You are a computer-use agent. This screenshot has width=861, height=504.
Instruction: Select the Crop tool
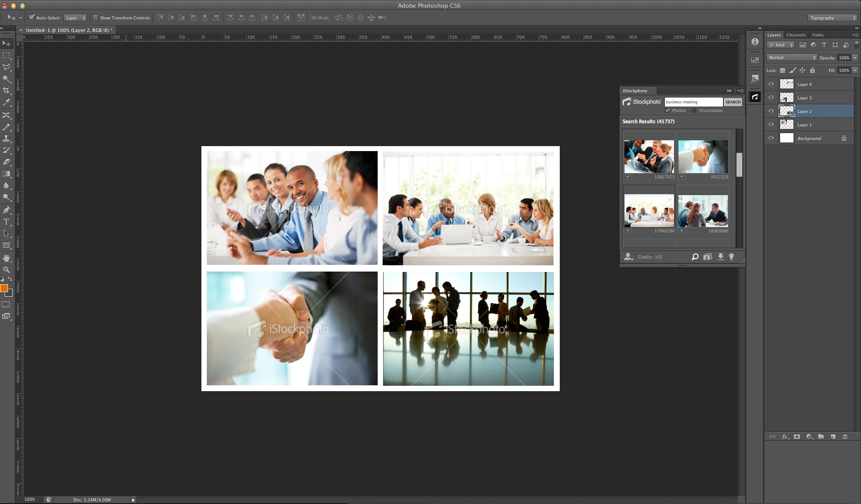[x=6, y=89]
